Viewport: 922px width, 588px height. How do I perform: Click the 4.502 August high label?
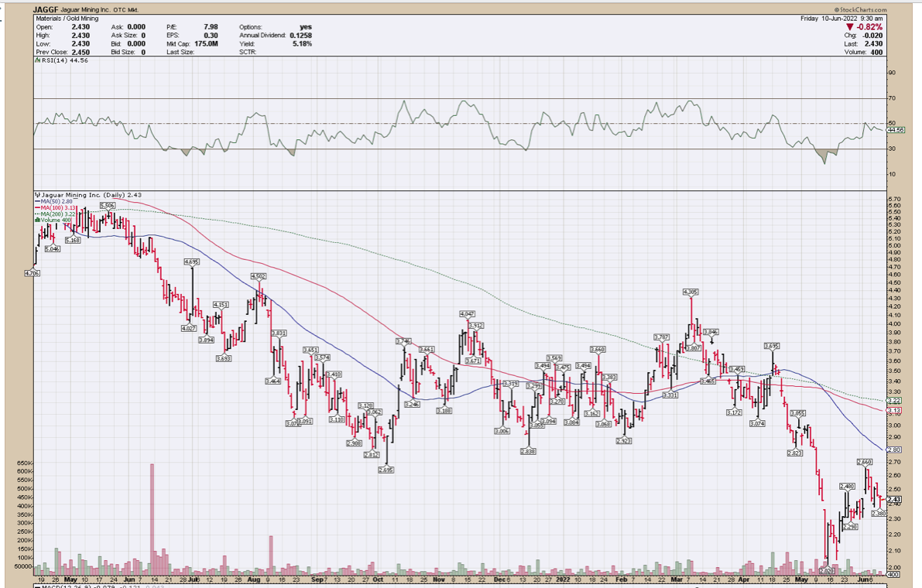tap(258, 276)
